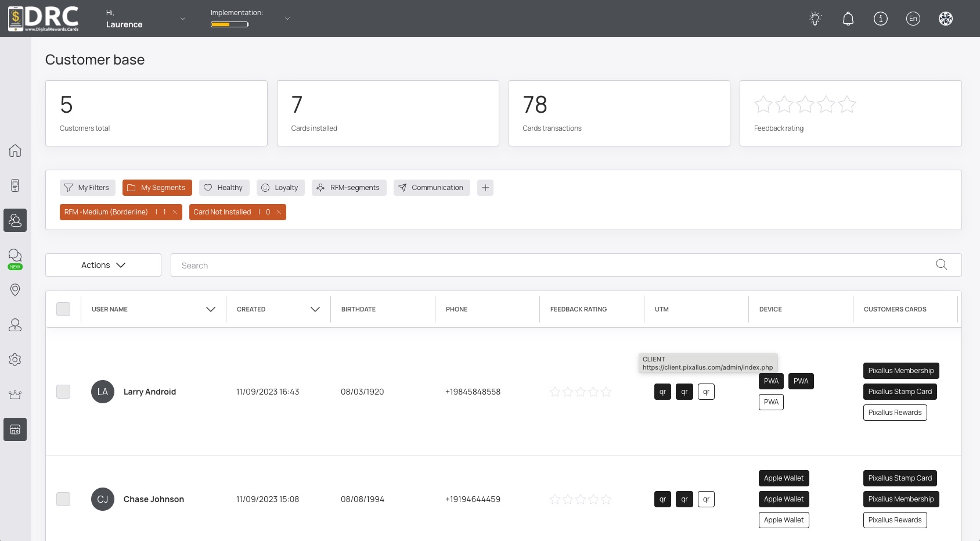The height and width of the screenshot is (541, 980).
Task: Click Chase Johnson's feedback rating stars
Action: click(x=581, y=499)
